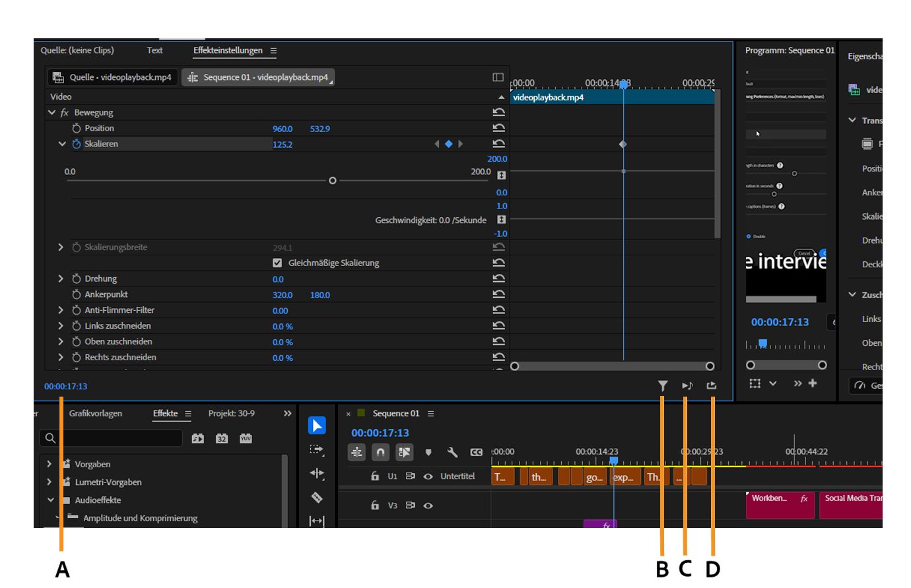The height and width of the screenshot is (588, 911).
Task: Toggle snapping magnet in timeline
Action: [380, 452]
